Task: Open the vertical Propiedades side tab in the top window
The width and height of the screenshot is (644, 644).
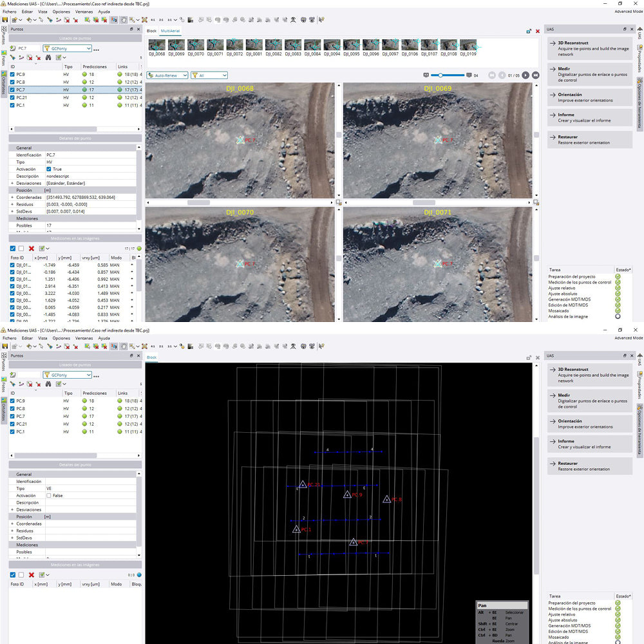Action: point(640,59)
